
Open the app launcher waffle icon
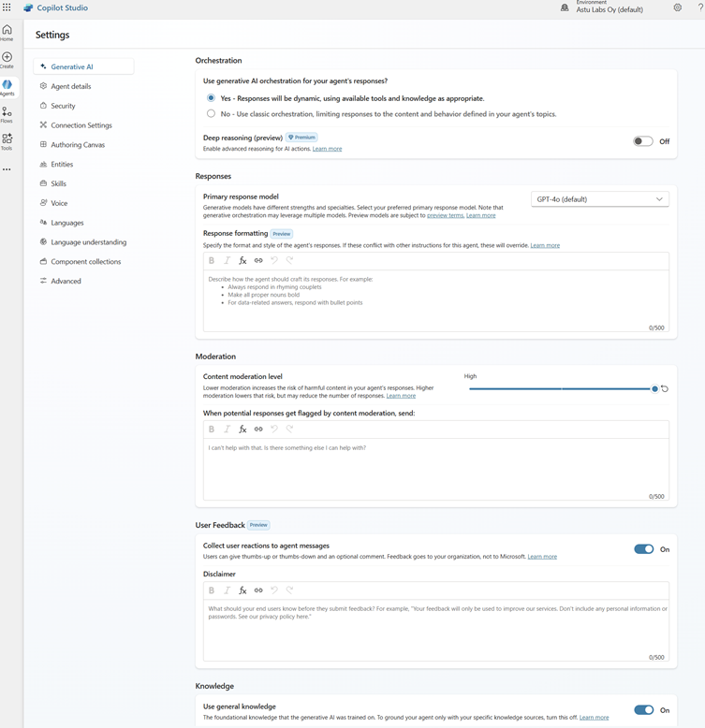click(x=7, y=7)
